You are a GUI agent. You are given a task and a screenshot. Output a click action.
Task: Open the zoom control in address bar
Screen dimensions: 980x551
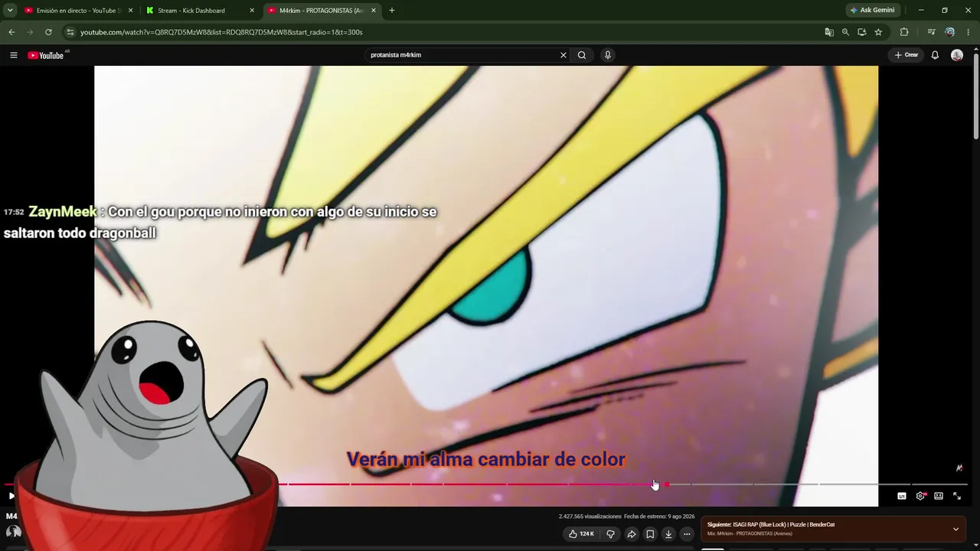click(845, 32)
